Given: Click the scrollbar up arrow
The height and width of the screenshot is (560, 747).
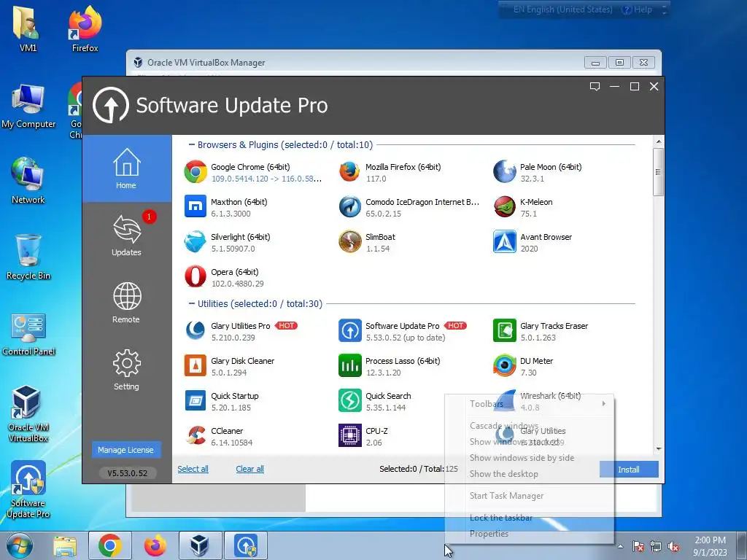Looking at the screenshot, I should [x=659, y=141].
